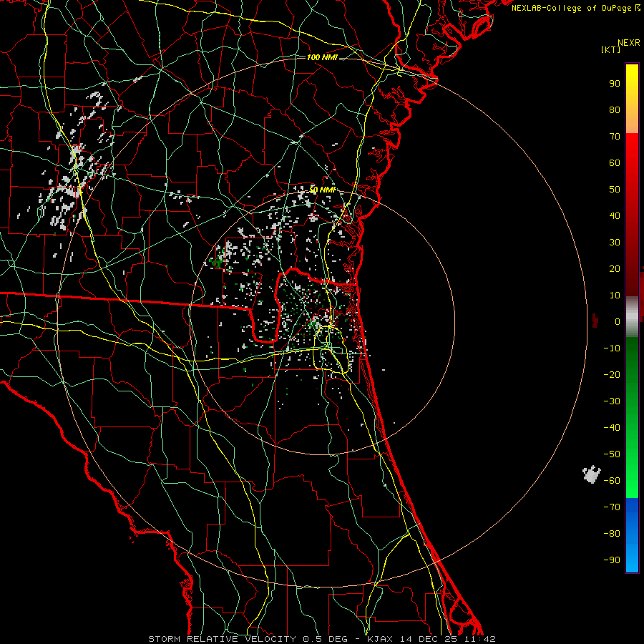Screen dimensions: 644x644
Task: Click the positive 80 knot scale value
Action: pos(615,110)
